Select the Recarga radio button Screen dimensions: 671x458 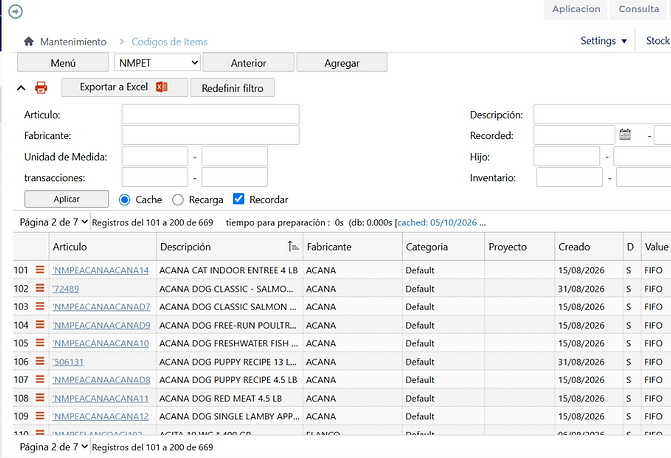(x=178, y=200)
